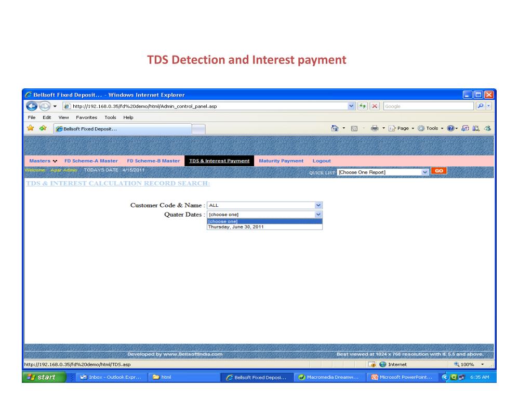The image size is (532, 399).
Task: Open FD Scheme-B Master page
Action: point(153,161)
